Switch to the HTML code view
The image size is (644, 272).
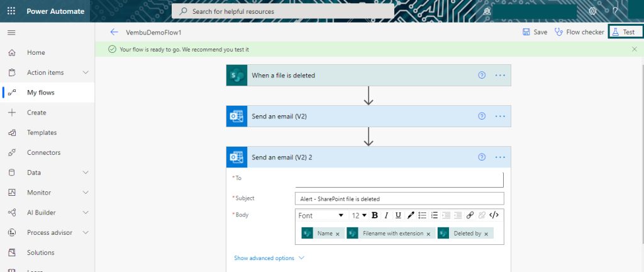494,215
